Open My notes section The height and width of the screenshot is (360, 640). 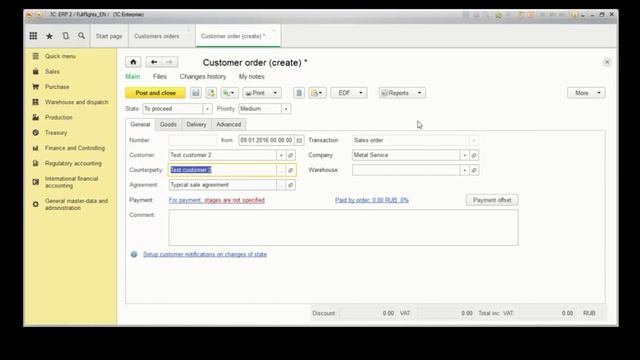pyautogui.click(x=251, y=77)
